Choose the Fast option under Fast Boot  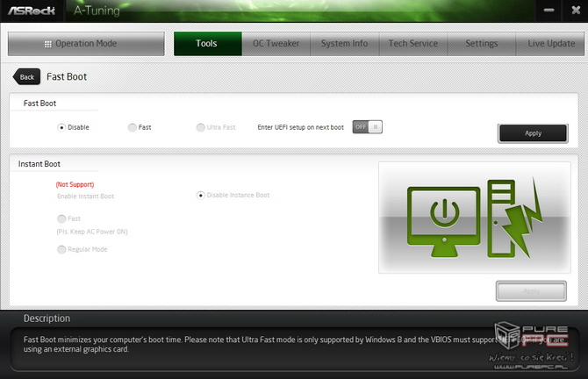(132, 127)
